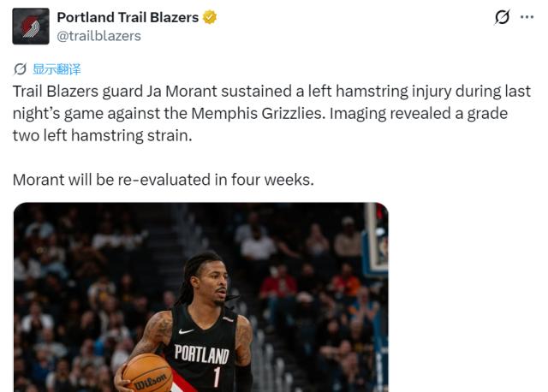The height and width of the screenshot is (392, 548).
Task: Click the line 'Morant will be re-evaluated in four weeks'
Action: [164, 180]
